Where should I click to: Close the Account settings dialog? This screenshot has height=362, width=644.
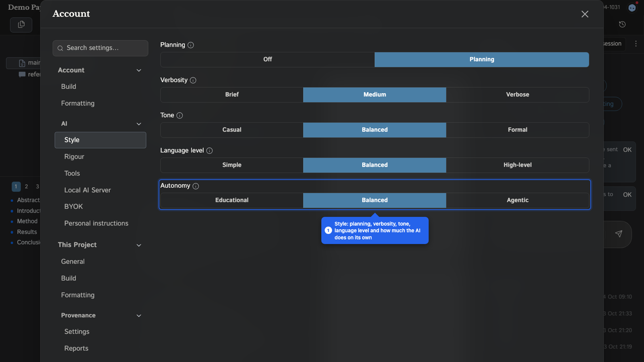click(x=585, y=14)
